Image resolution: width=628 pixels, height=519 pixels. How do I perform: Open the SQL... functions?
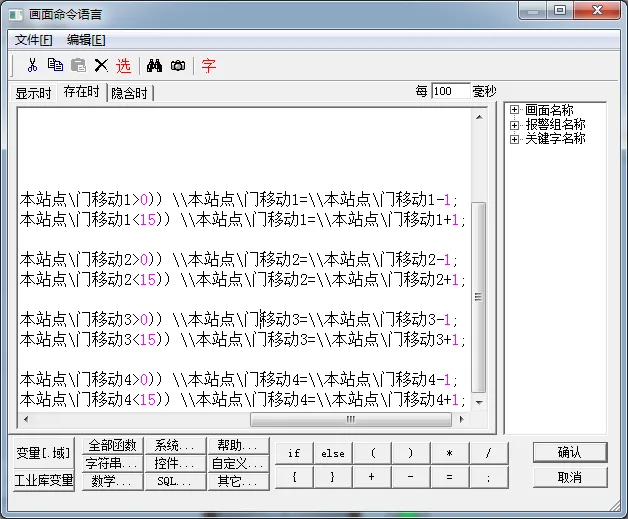tap(175, 481)
